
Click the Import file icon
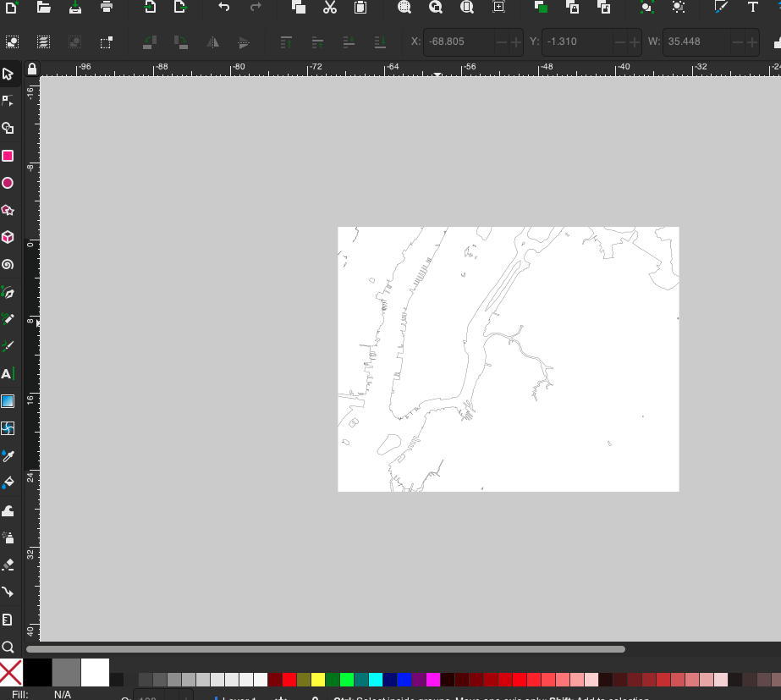[x=150, y=7]
